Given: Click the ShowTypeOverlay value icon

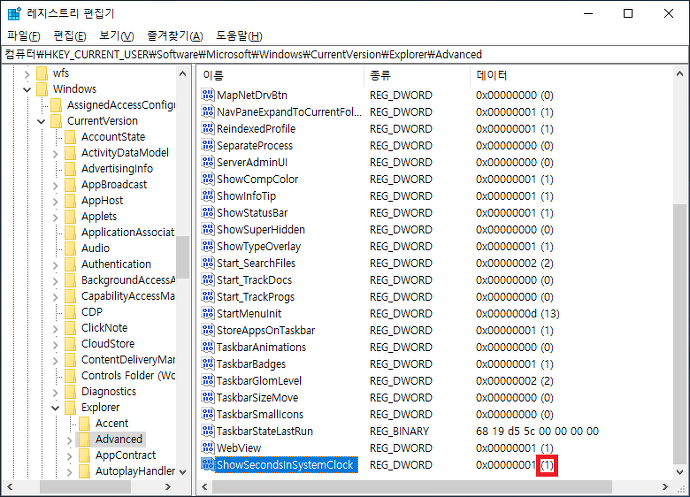Looking at the screenshot, I should (x=208, y=246).
